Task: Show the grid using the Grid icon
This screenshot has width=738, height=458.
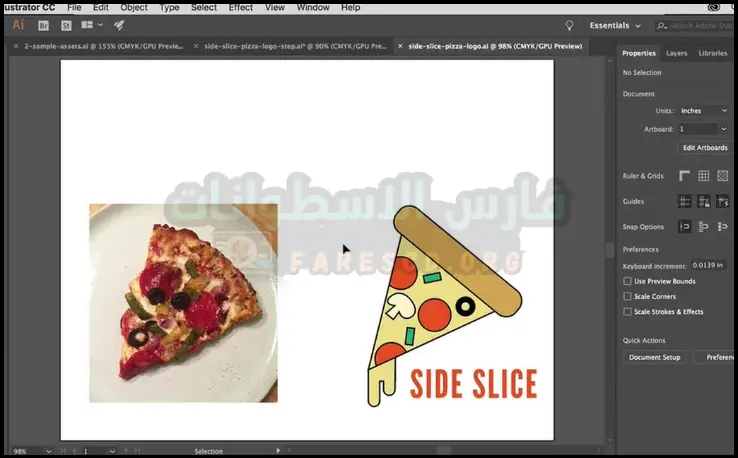Action: (704, 176)
